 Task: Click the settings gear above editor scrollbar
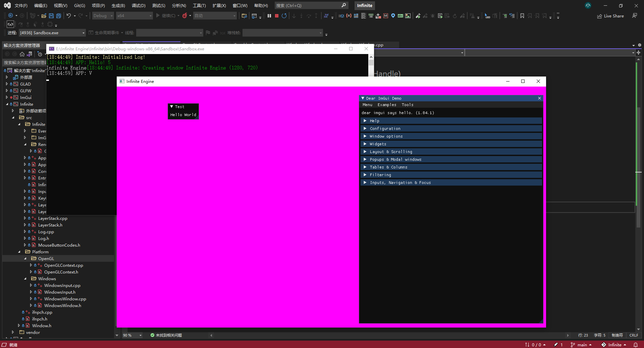point(639,45)
